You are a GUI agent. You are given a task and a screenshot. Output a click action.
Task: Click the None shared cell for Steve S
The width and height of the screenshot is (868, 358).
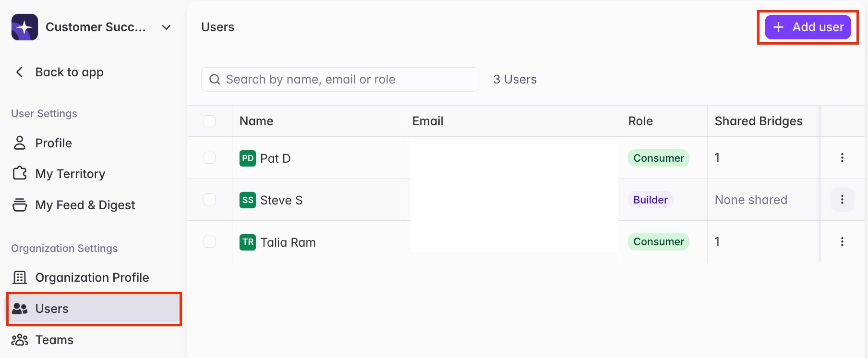click(x=751, y=200)
